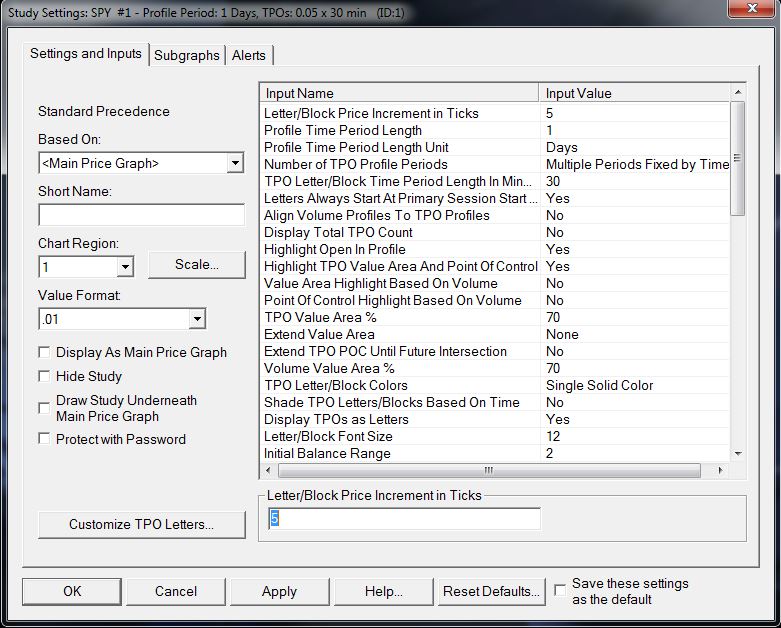
Task: Select the TPO Value Area % row
Action: [496, 317]
